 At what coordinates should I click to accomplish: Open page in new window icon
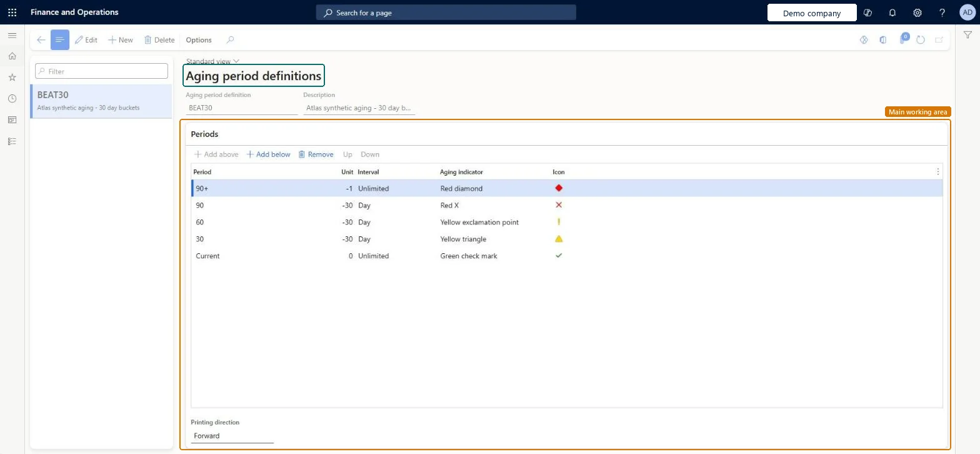[939, 40]
